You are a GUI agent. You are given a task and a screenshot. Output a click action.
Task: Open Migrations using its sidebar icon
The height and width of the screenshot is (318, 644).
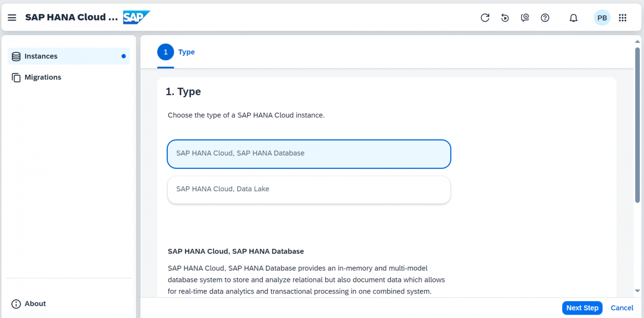tap(16, 77)
